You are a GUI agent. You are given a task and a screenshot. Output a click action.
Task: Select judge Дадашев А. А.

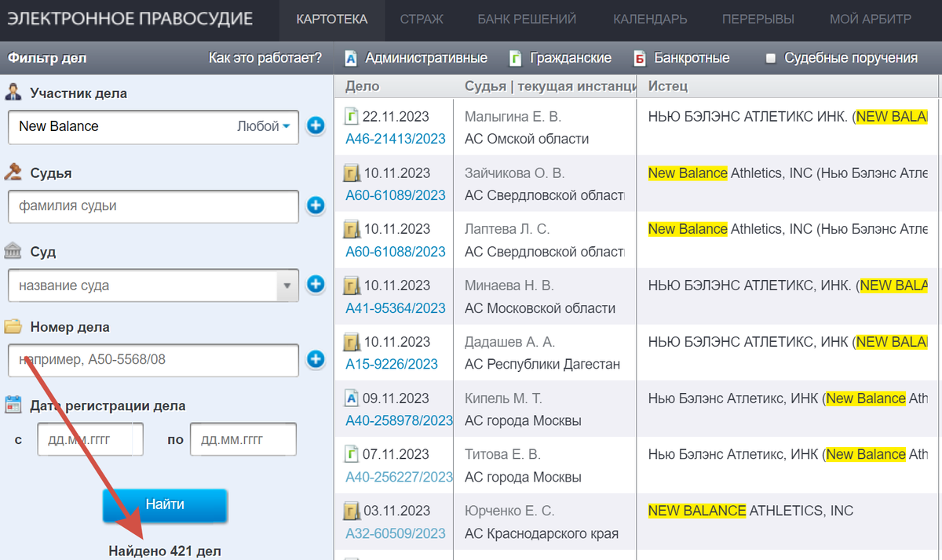509,343
